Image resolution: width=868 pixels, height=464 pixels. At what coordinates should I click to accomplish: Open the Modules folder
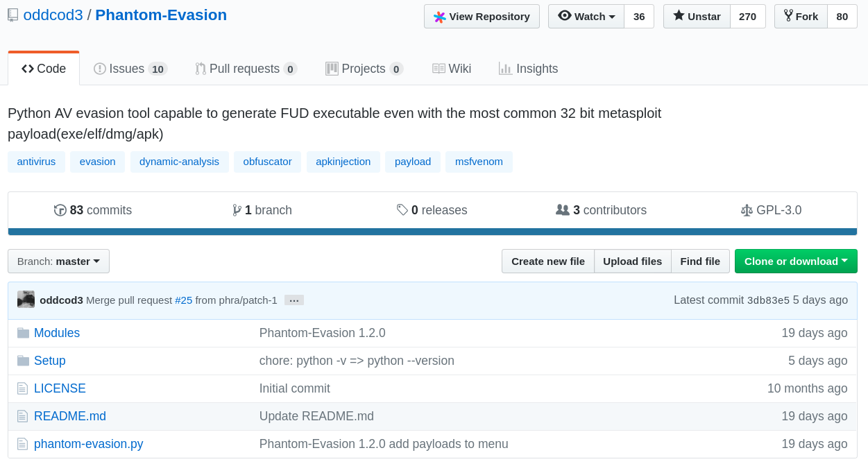57,333
